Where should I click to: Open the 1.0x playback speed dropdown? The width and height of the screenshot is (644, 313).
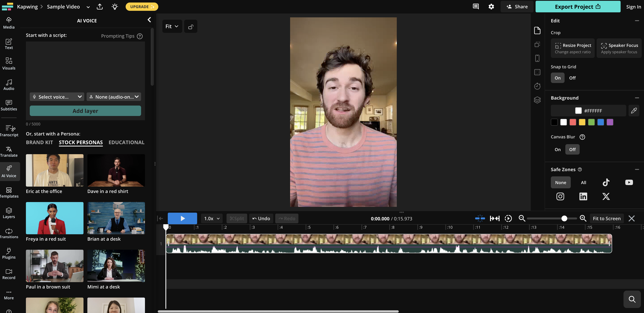pyautogui.click(x=211, y=218)
